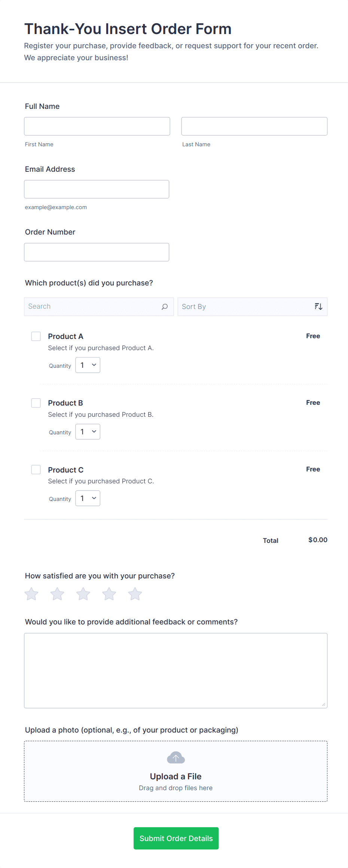Give a five-star rating
Image resolution: width=348 pixels, height=868 pixels.
tap(135, 594)
